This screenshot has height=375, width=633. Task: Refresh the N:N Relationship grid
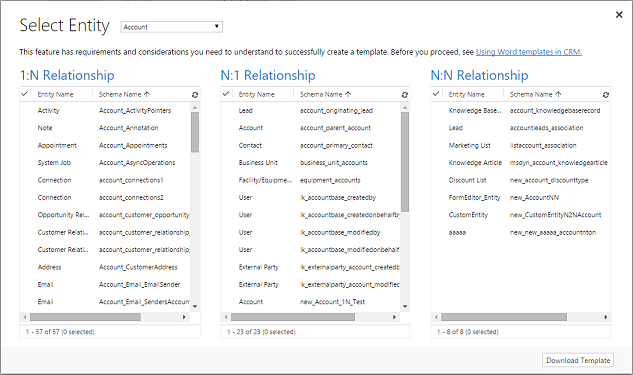coord(606,95)
